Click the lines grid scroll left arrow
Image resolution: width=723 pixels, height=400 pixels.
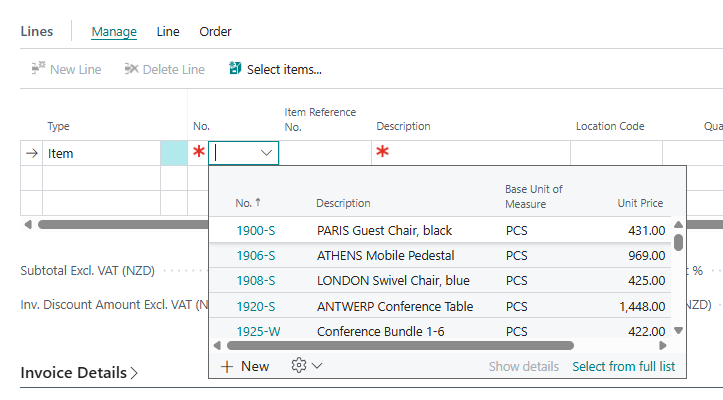click(x=28, y=225)
